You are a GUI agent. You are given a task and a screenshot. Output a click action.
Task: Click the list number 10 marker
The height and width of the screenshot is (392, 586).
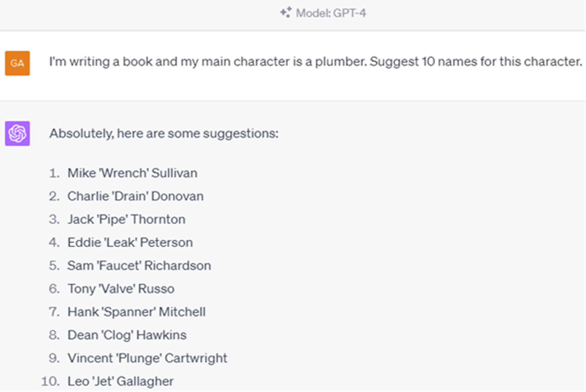point(50,381)
